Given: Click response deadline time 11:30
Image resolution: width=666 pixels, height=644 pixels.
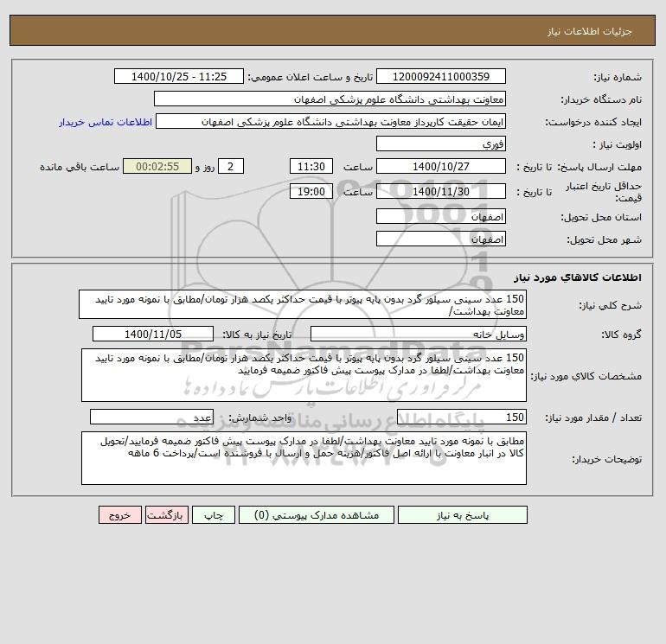Looking at the screenshot, I should click(x=311, y=167).
